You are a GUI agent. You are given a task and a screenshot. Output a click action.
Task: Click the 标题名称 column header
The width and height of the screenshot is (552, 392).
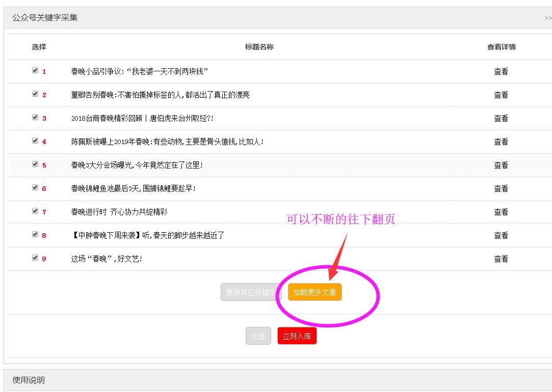[259, 47]
